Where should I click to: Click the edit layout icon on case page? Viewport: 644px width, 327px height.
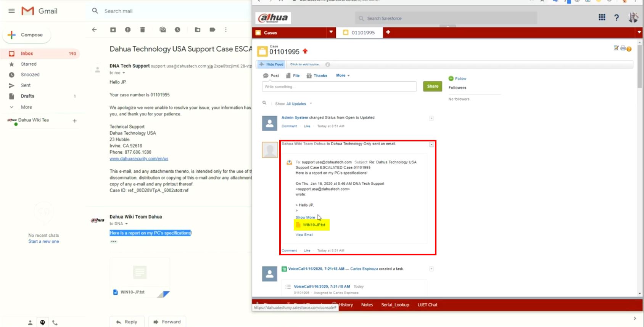pyautogui.click(x=616, y=48)
